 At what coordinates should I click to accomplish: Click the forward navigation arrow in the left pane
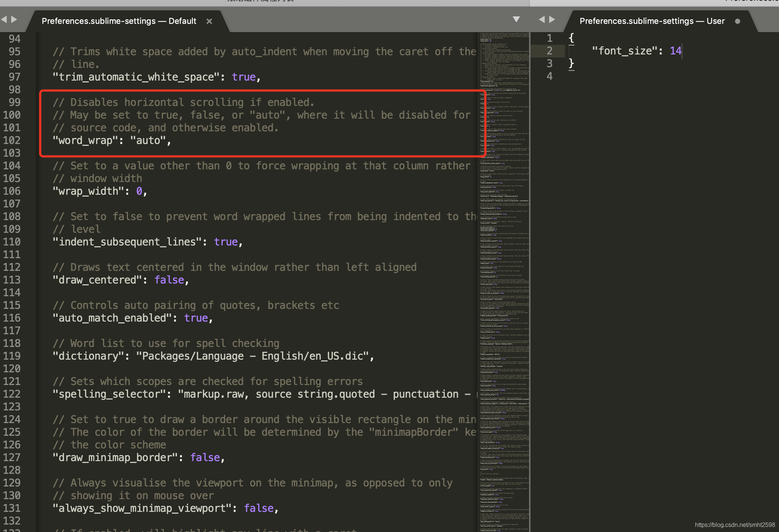[14, 19]
